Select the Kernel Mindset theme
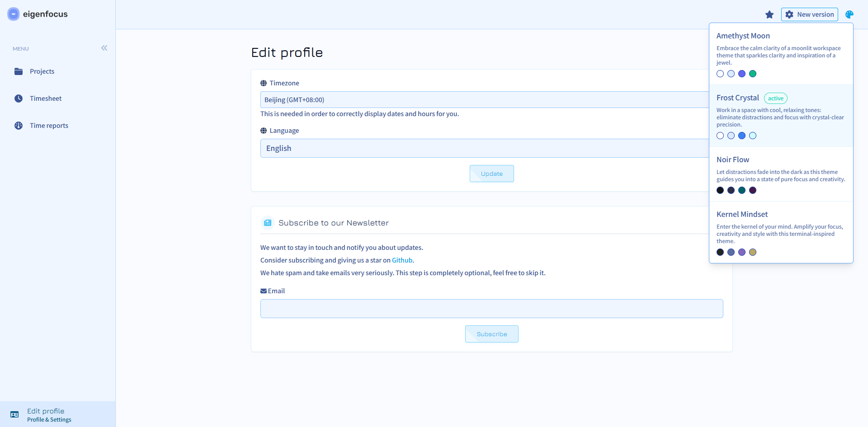The height and width of the screenshot is (427, 868). (781, 232)
